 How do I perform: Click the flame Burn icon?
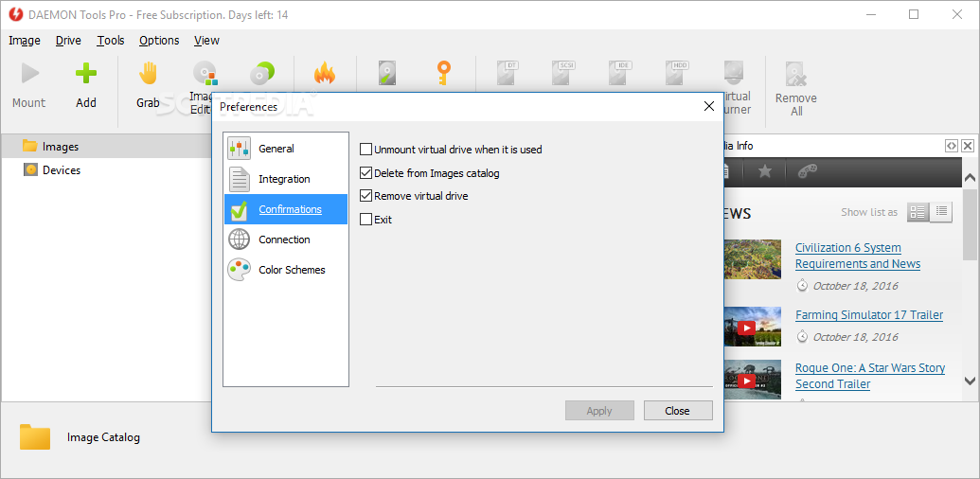coord(325,73)
